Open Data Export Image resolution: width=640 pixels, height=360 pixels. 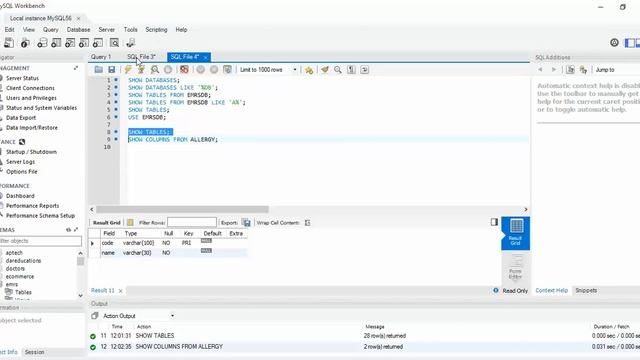[21, 118]
